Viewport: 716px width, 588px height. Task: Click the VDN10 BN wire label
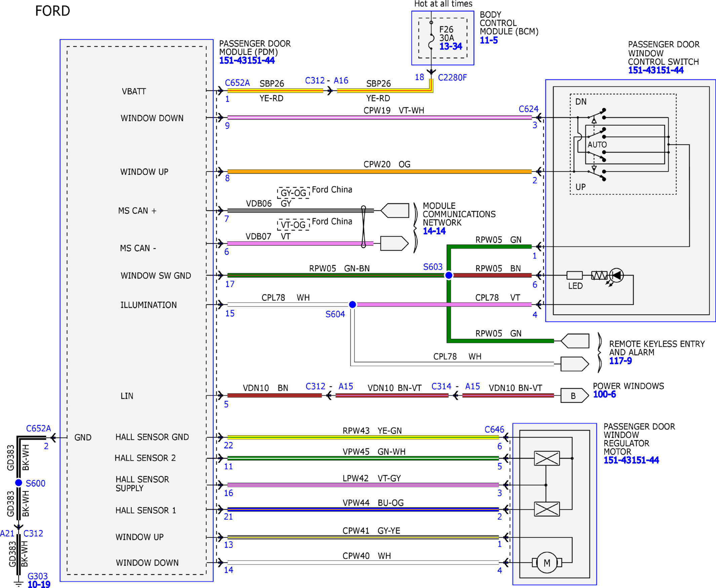(266, 388)
